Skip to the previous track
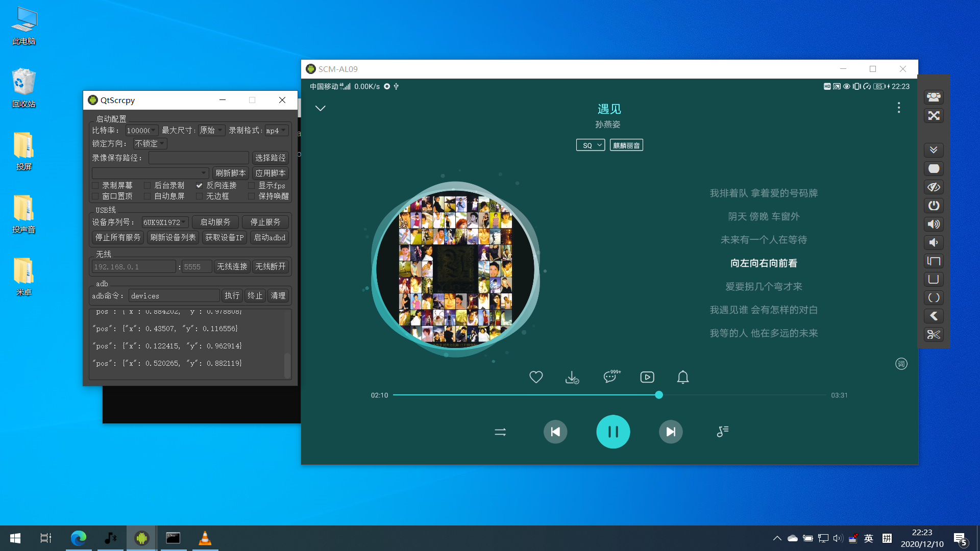Image resolution: width=980 pixels, height=551 pixels. [555, 432]
